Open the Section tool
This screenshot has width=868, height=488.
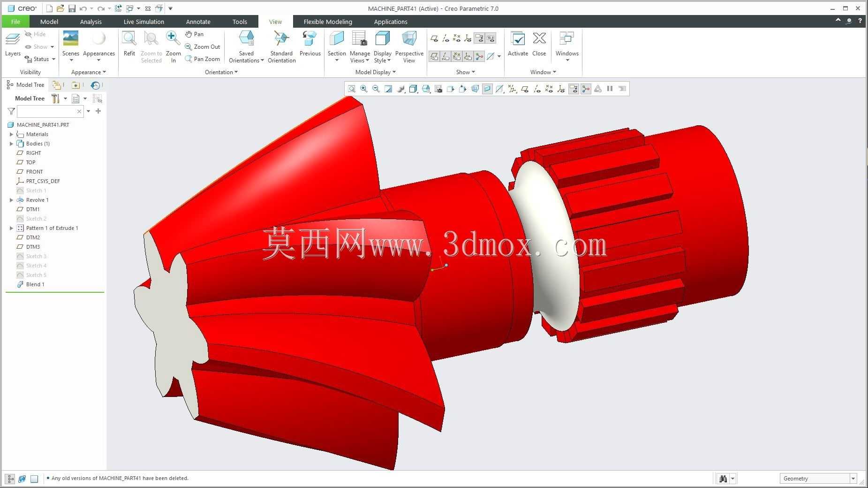337,46
